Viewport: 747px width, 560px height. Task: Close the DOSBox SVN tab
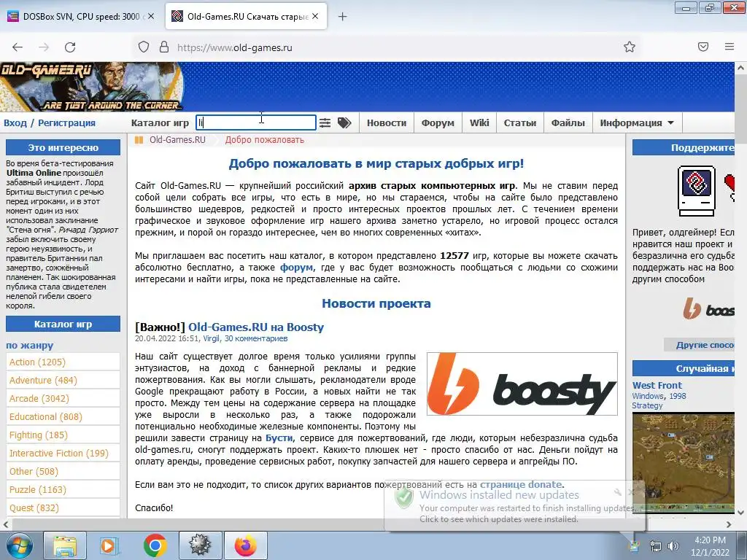151,16
